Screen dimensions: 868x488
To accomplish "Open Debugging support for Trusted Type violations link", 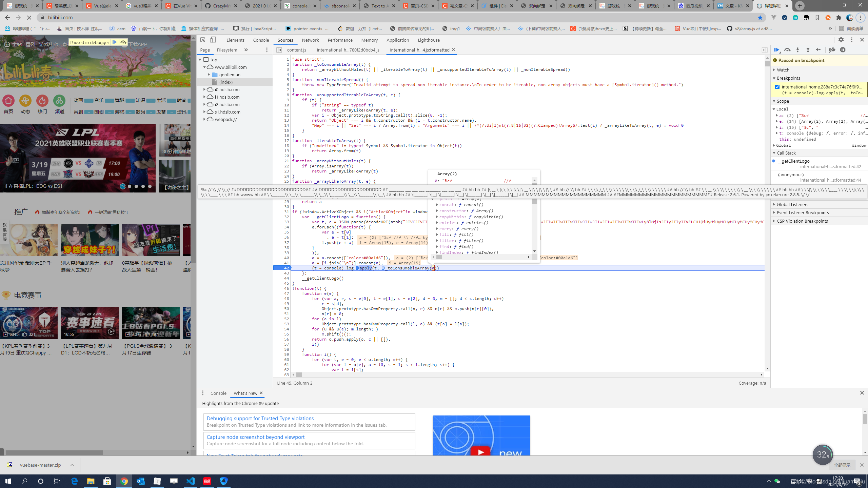I will [x=260, y=418].
